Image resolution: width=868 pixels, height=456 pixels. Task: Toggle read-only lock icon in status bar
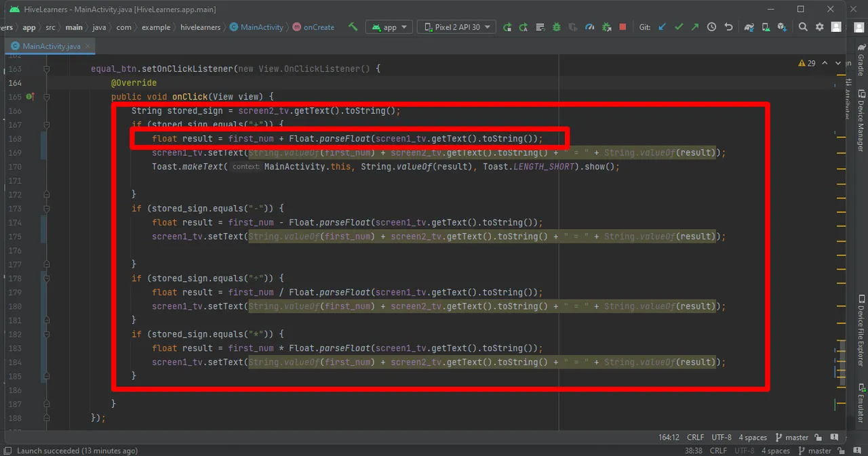(818, 438)
